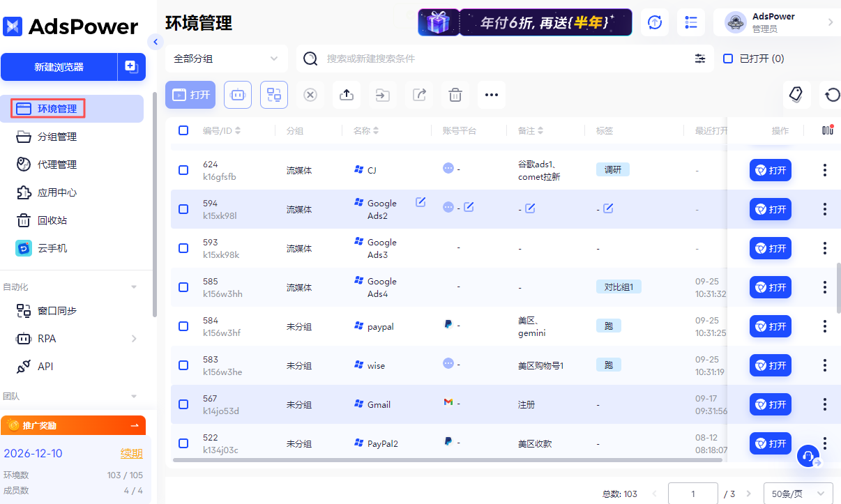Select all environments via header checkbox
841x504 pixels.
coord(183,130)
